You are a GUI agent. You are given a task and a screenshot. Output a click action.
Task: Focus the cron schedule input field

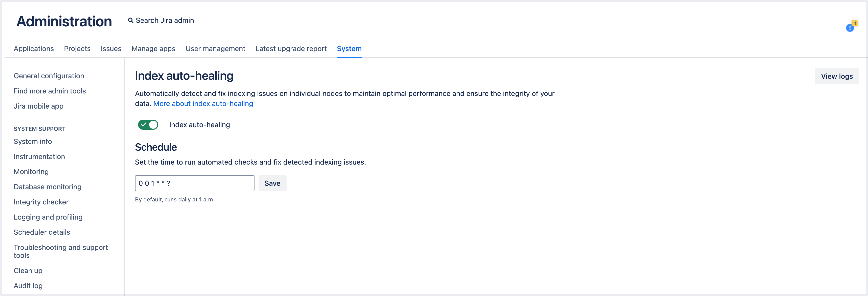point(195,183)
